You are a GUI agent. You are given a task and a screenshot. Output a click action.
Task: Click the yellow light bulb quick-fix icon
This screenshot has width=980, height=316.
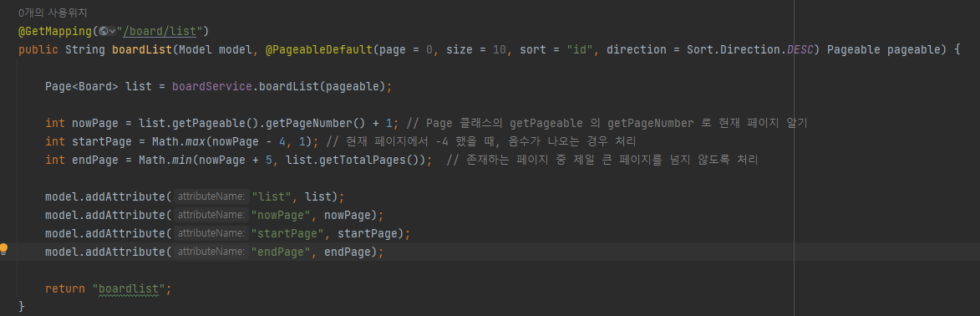[3, 249]
